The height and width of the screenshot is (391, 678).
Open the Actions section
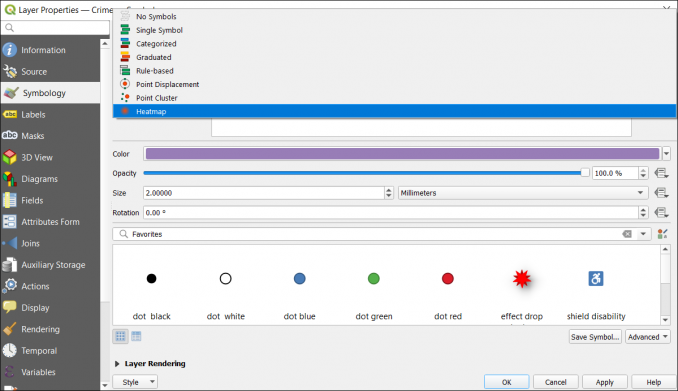50,286
